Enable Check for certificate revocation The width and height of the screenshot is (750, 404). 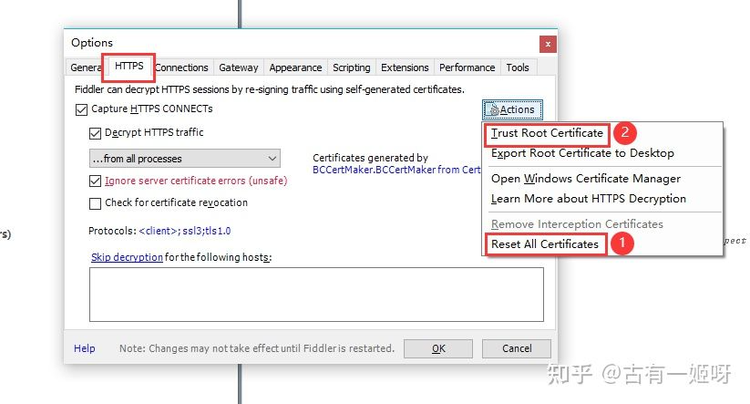95,203
